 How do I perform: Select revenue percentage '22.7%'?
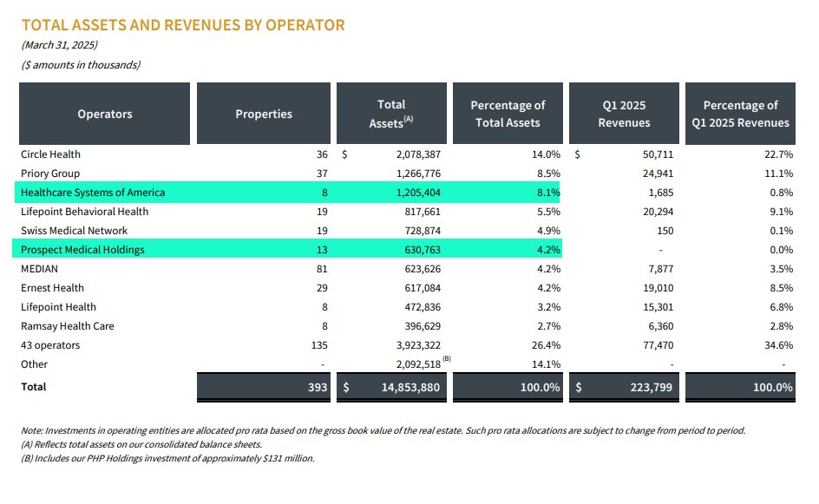779,154
